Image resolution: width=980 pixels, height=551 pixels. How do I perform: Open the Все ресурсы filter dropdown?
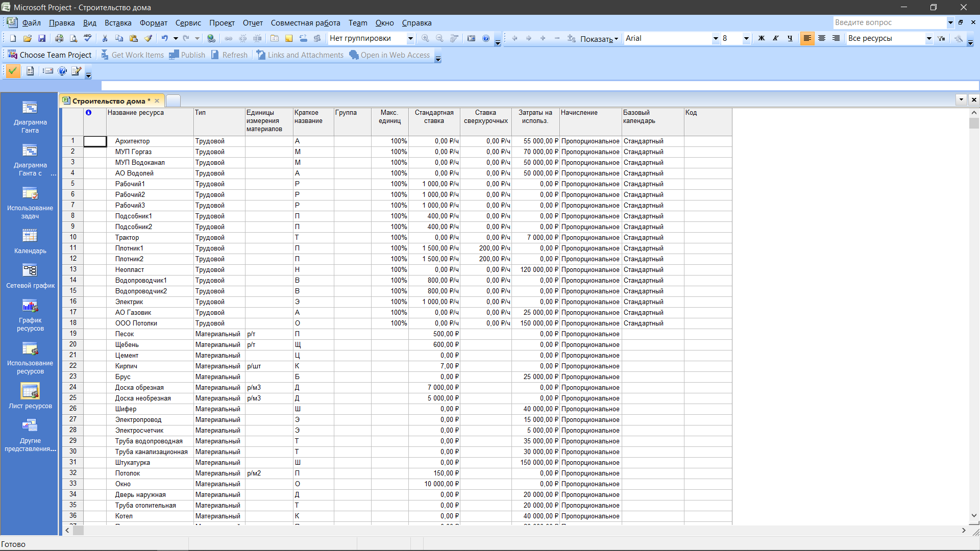[929, 38]
